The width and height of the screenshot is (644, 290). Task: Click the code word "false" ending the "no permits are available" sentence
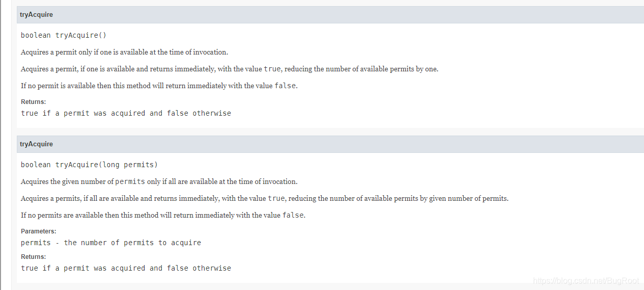click(293, 215)
